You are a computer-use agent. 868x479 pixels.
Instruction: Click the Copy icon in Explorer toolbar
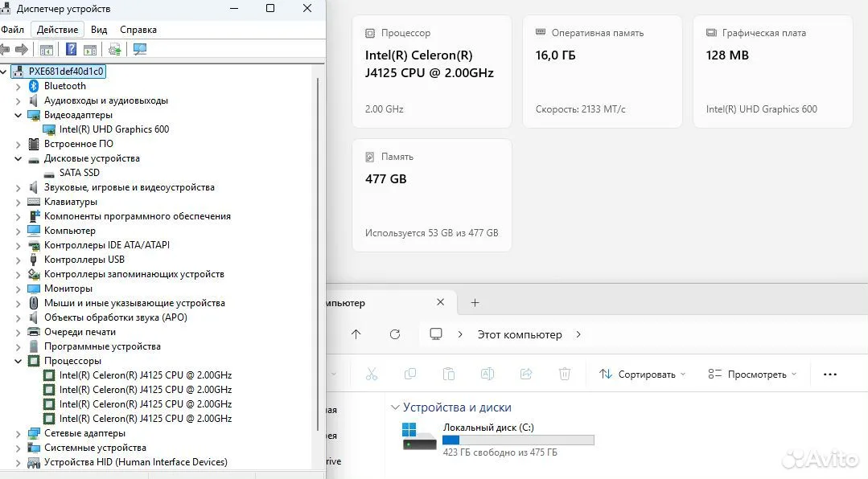(410, 375)
